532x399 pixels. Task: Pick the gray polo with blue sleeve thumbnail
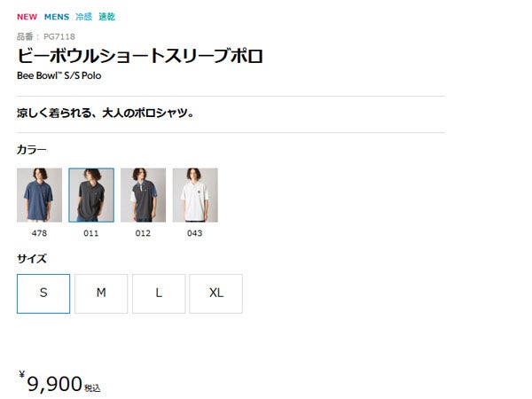143,195
